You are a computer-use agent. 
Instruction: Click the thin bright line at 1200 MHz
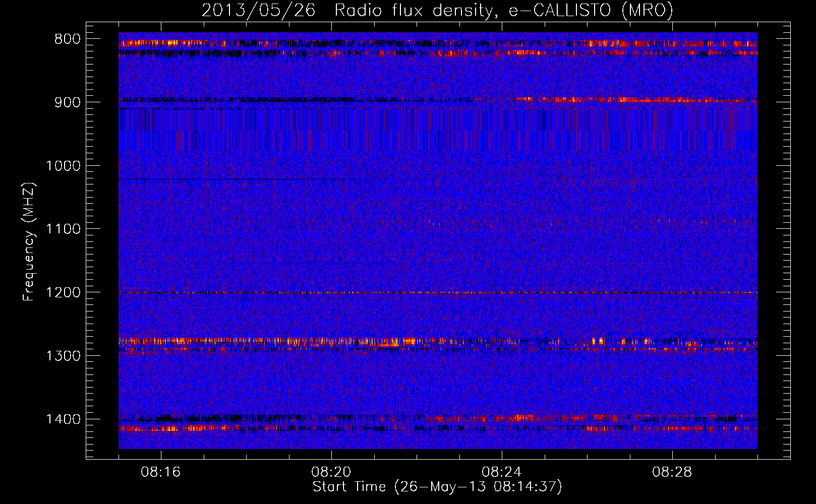click(x=438, y=292)
